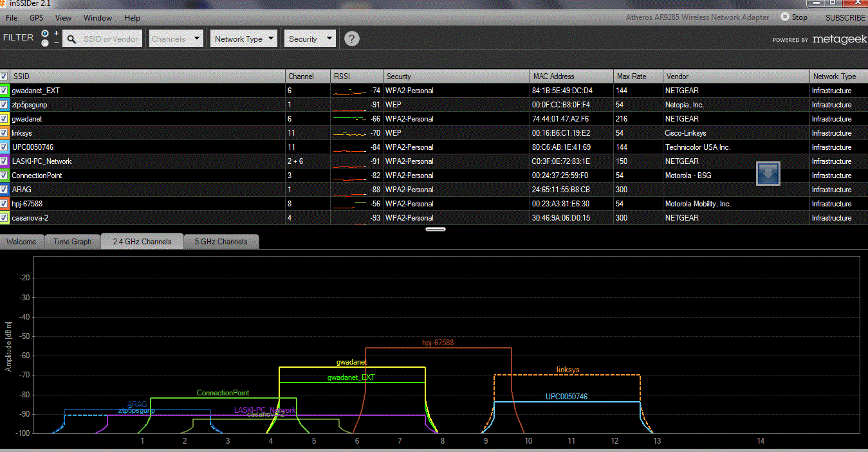Click the filter help question mark icon
This screenshot has width=868, height=452.
(351, 39)
